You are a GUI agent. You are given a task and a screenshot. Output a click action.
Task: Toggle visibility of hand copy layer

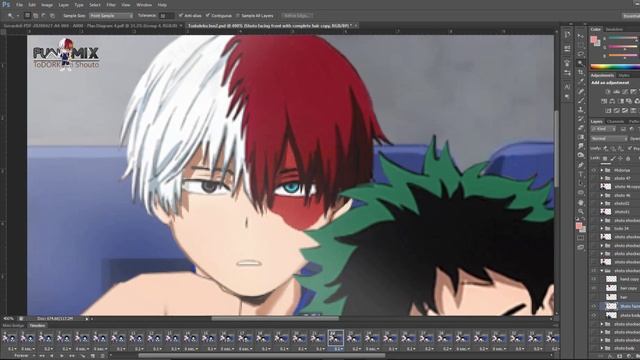[594, 279]
